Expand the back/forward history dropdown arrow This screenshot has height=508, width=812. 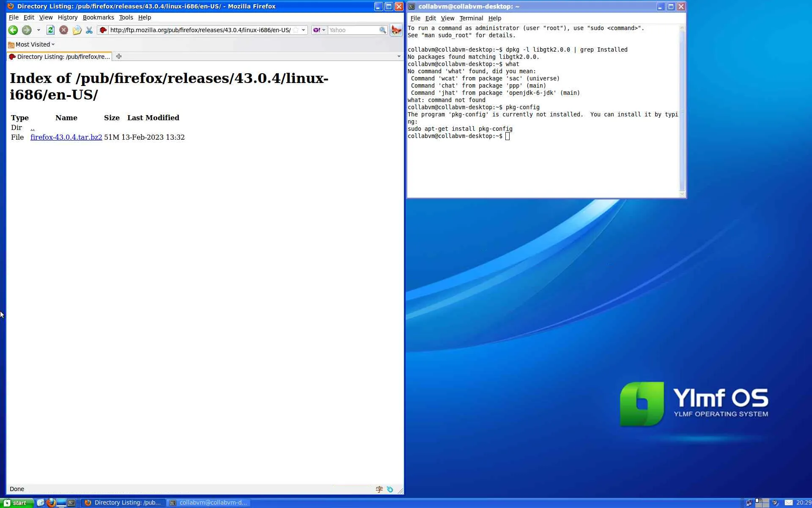coord(38,30)
